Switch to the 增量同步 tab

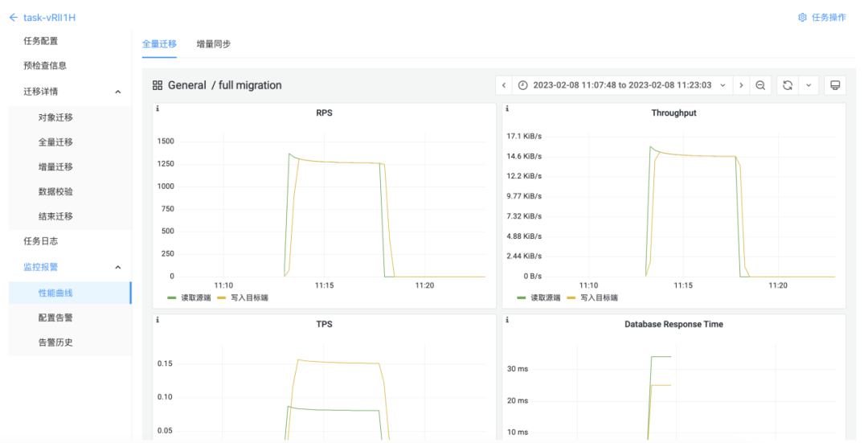pos(214,43)
